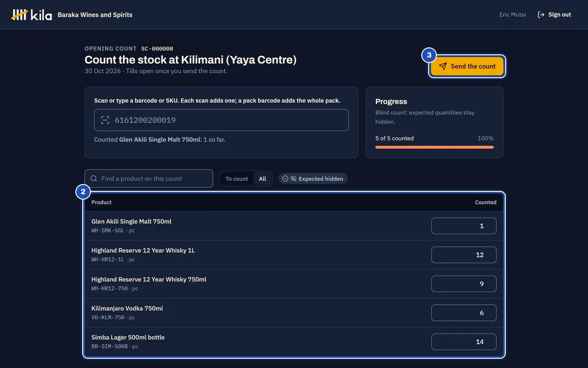Viewport: 588px width, 368px height.
Task: Click the 5 of 5 counted label
Action: point(395,138)
